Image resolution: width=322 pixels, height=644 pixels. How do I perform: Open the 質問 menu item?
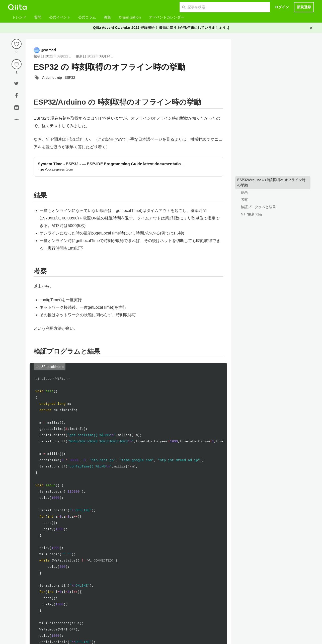[38, 17]
